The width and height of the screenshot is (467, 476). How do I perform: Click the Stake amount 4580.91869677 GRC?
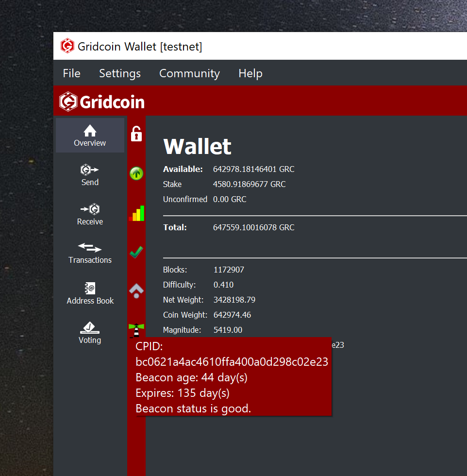click(249, 184)
